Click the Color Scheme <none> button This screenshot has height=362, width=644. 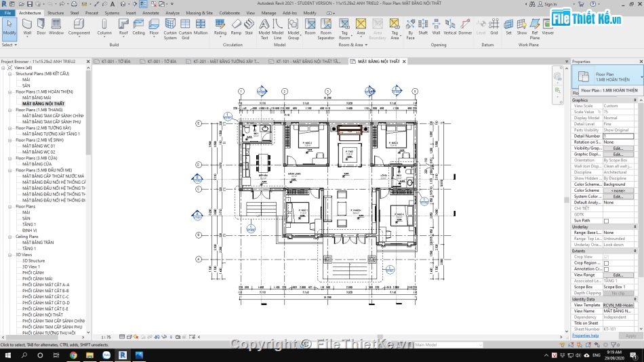tap(618, 190)
